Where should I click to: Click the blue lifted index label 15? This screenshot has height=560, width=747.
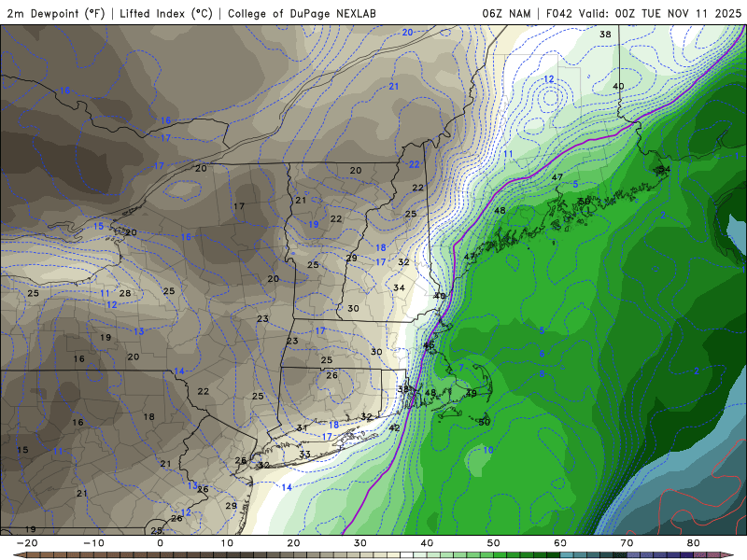(x=98, y=226)
